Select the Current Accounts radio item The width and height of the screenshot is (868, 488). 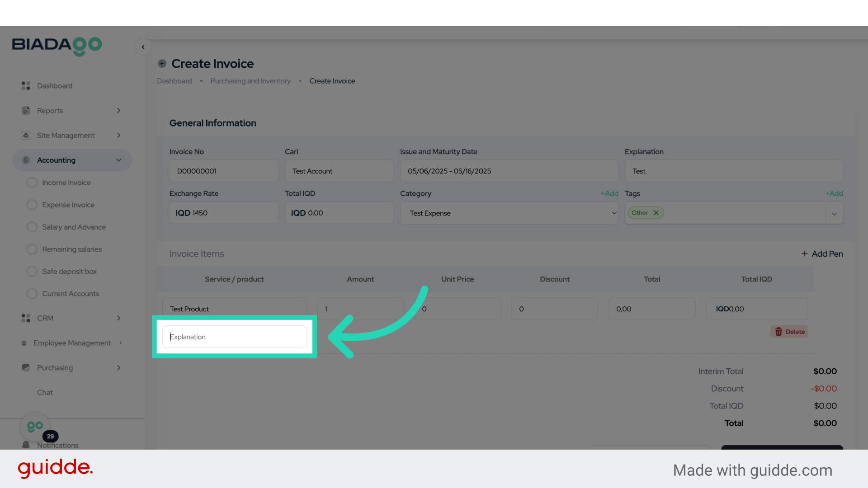click(x=32, y=294)
